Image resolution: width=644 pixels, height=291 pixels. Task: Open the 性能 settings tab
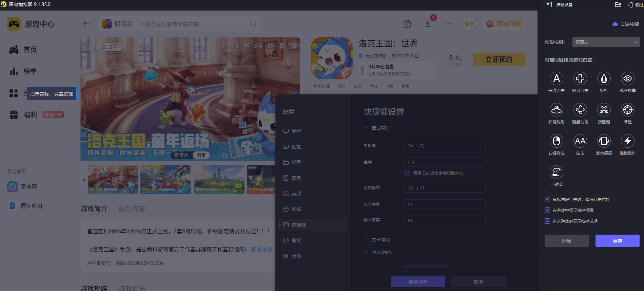(312, 147)
